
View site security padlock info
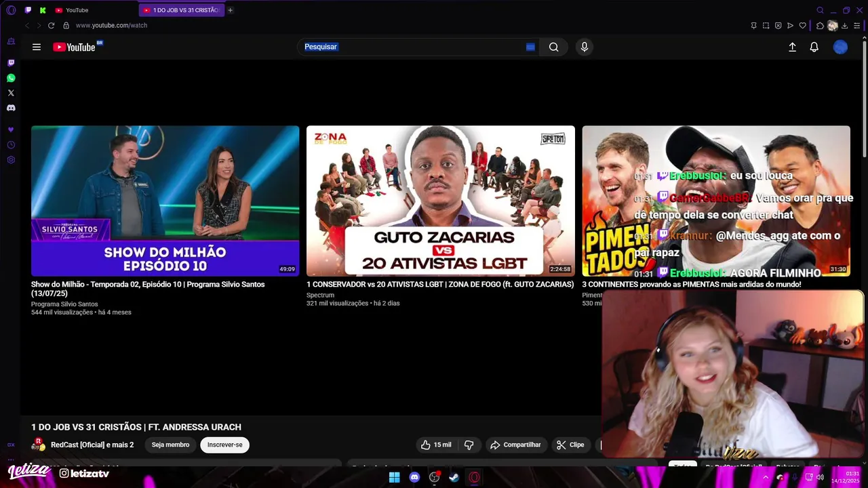click(x=66, y=26)
